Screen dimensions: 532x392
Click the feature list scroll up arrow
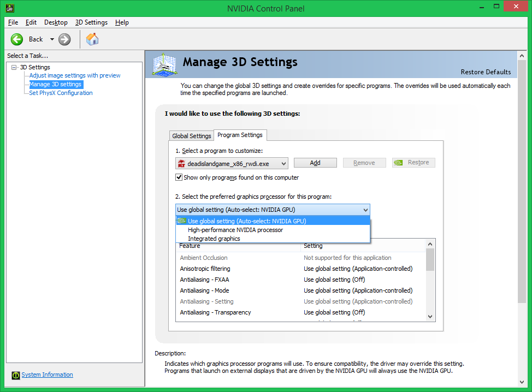pos(430,244)
